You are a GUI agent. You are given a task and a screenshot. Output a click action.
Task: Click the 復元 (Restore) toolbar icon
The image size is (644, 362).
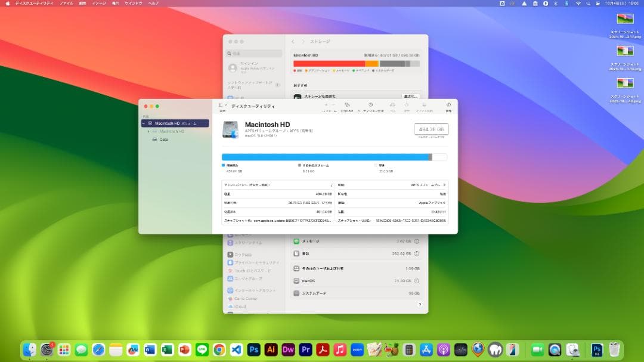[407, 106]
